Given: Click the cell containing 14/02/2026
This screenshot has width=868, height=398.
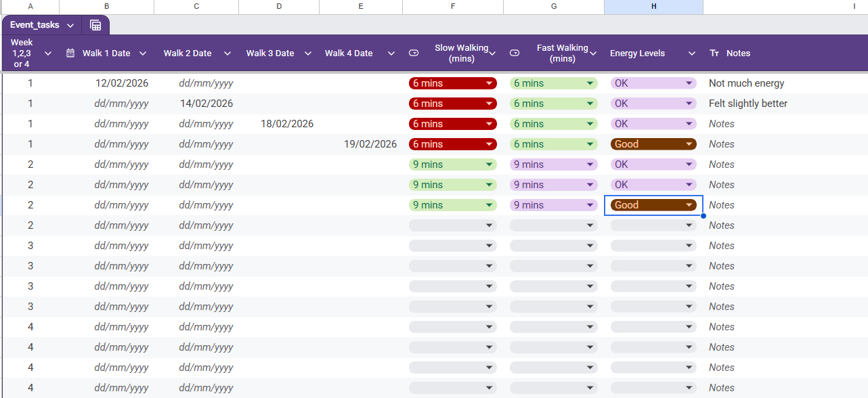Looking at the screenshot, I should point(196,104).
